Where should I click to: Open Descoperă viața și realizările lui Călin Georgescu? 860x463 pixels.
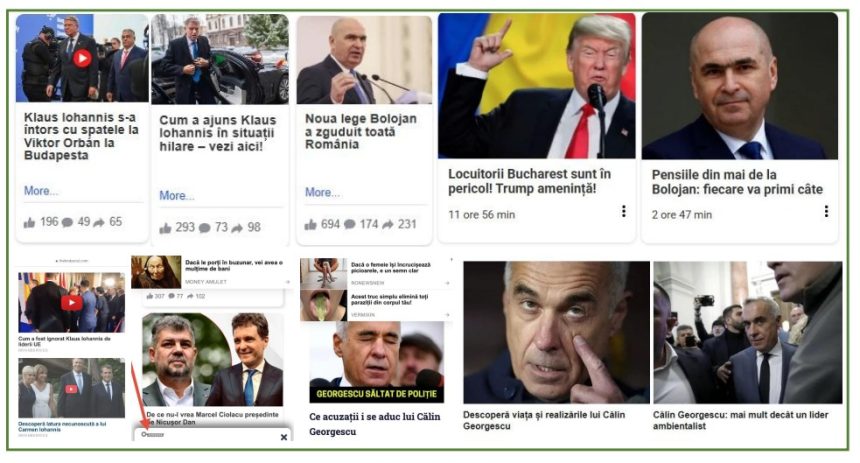coord(544,420)
